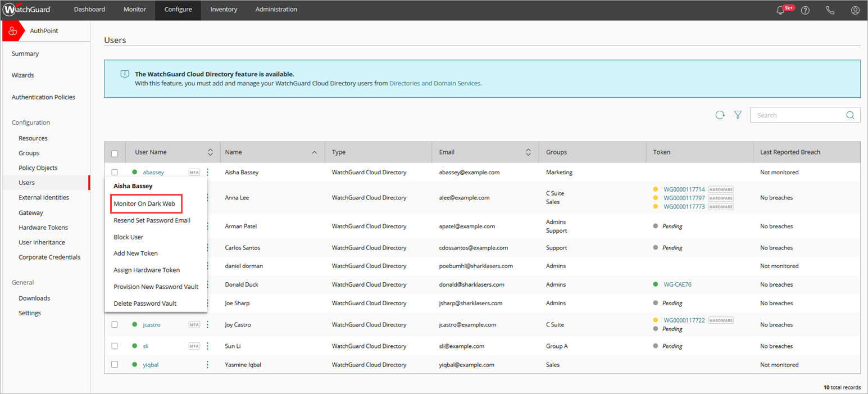
Task: Click the help question mark icon
Action: [x=805, y=10]
